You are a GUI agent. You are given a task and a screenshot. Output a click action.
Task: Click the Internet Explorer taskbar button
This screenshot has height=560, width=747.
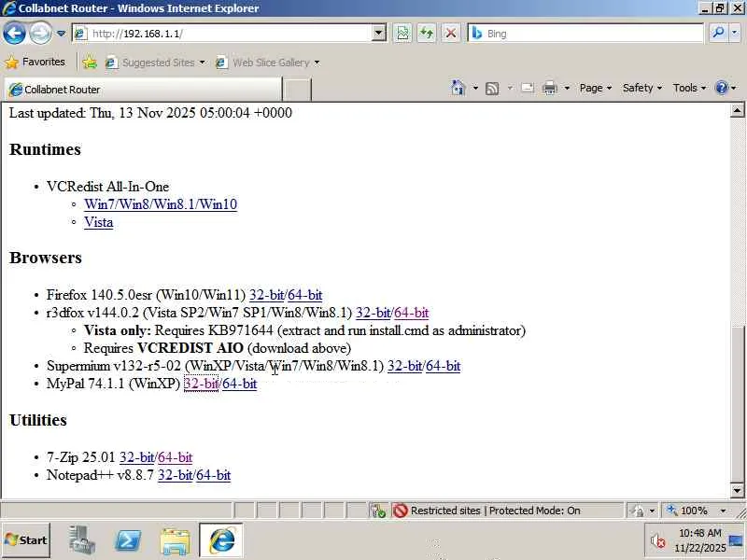pyautogui.click(x=221, y=540)
